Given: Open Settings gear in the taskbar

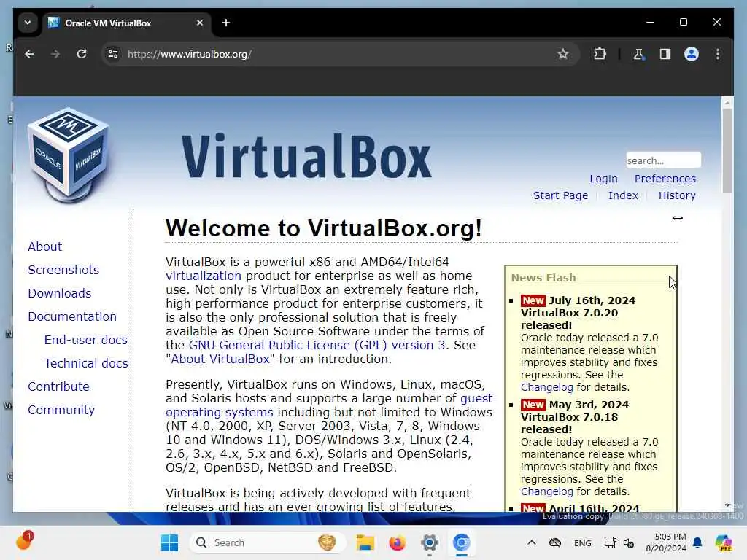Looking at the screenshot, I should tap(429, 542).
